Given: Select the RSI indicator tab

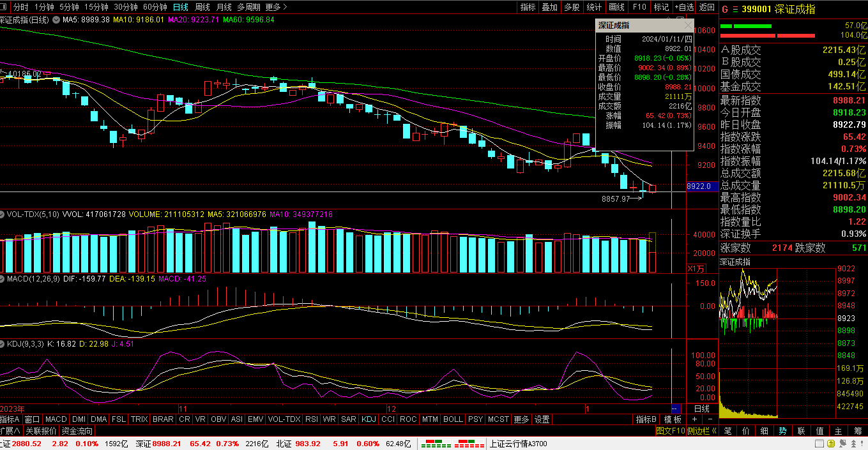Looking at the screenshot, I should (x=312, y=419).
